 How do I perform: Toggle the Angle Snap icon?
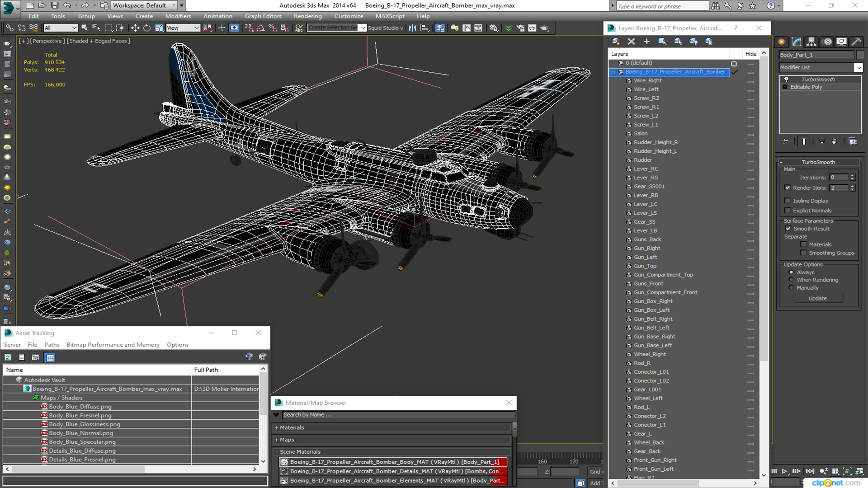pos(261,28)
